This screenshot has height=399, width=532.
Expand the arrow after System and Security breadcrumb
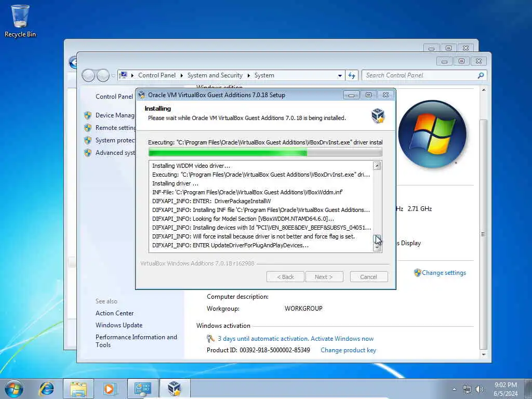(x=249, y=75)
